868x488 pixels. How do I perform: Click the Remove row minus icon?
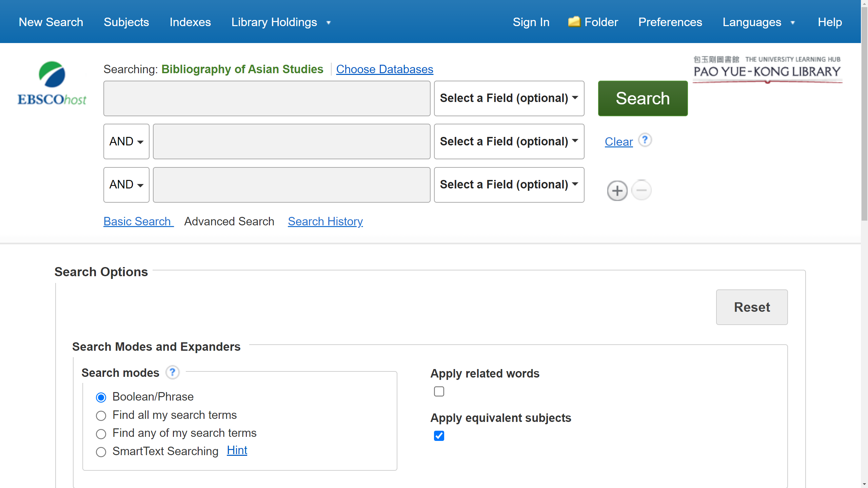point(642,189)
